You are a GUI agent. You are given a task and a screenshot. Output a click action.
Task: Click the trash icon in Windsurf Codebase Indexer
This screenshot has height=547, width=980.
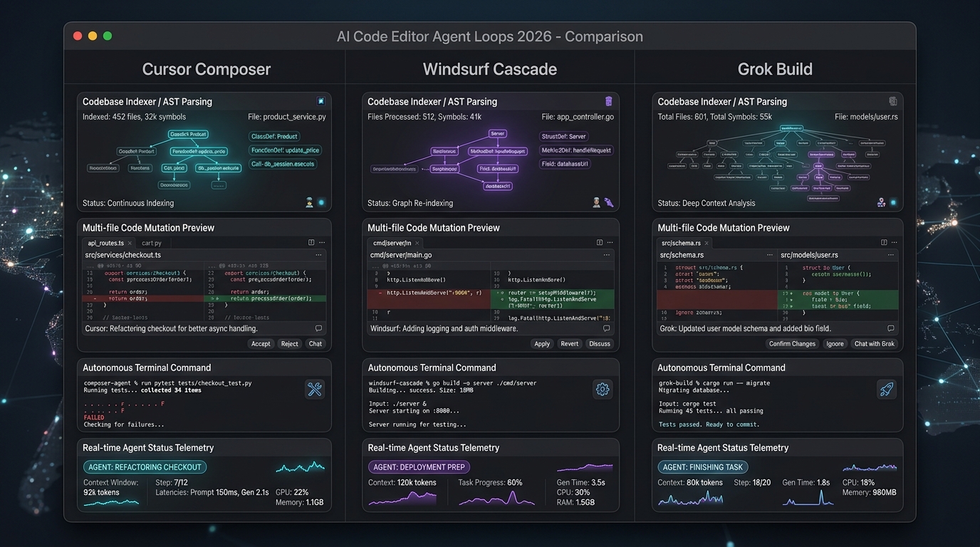tap(608, 101)
